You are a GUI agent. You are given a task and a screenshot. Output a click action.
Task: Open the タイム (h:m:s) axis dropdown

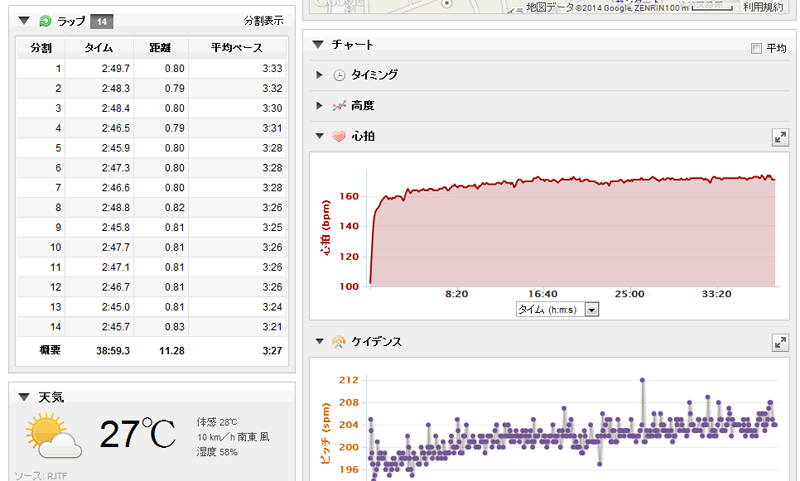click(591, 310)
